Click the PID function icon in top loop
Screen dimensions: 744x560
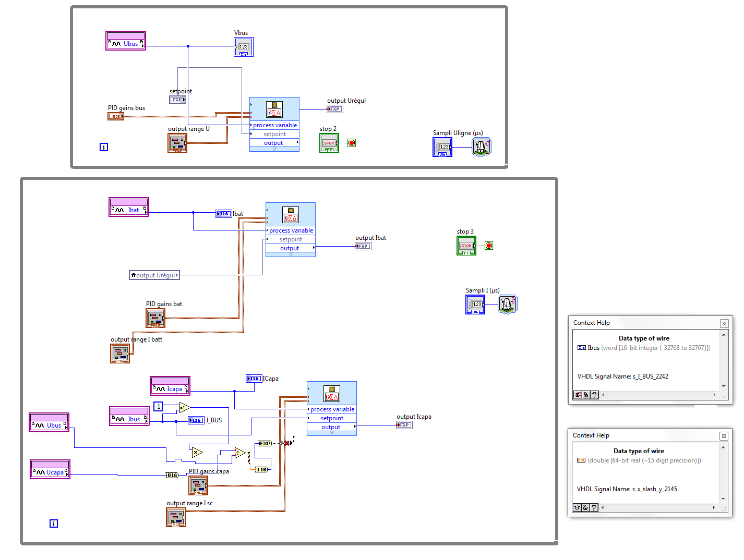[x=274, y=109]
